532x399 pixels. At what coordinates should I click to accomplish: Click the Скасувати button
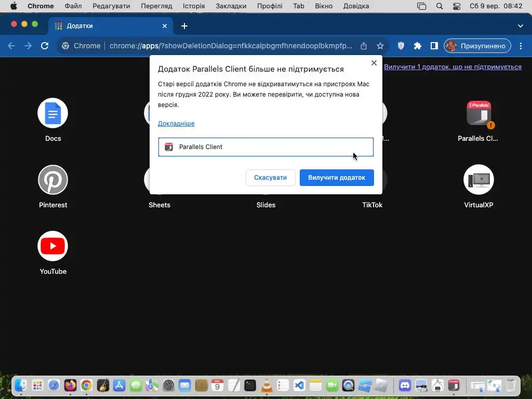pos(270,178)
